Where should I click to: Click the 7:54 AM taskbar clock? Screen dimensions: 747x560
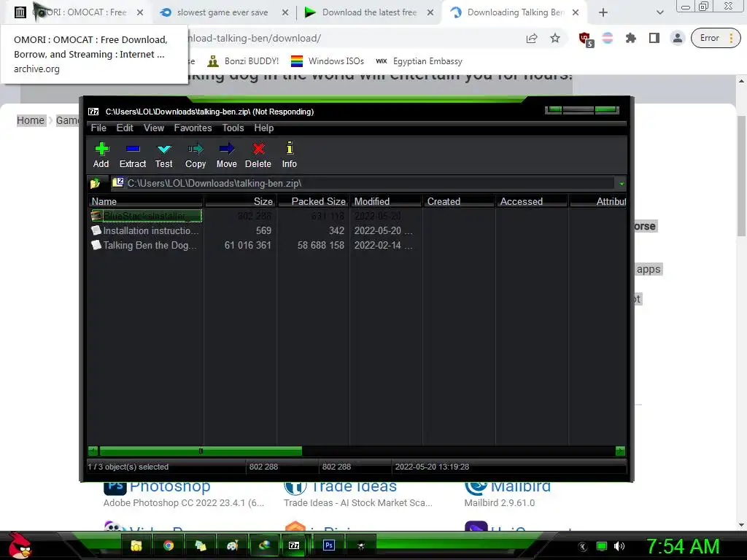[x=682, y=546]
